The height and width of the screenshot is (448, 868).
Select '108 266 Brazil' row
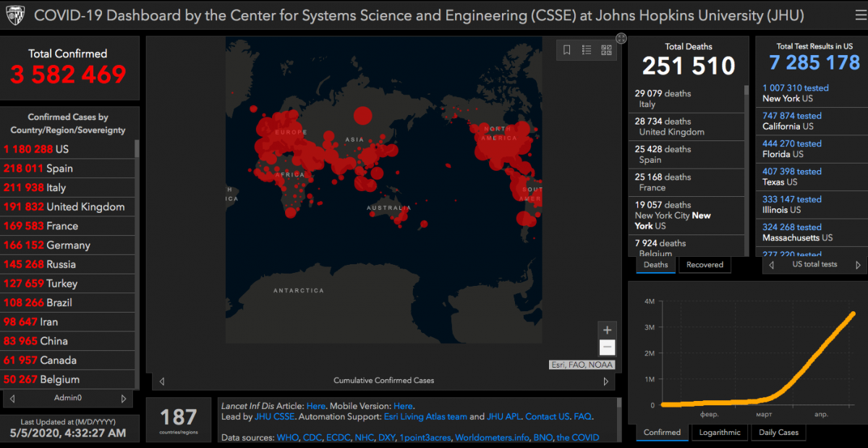click(x=67, y=303)
